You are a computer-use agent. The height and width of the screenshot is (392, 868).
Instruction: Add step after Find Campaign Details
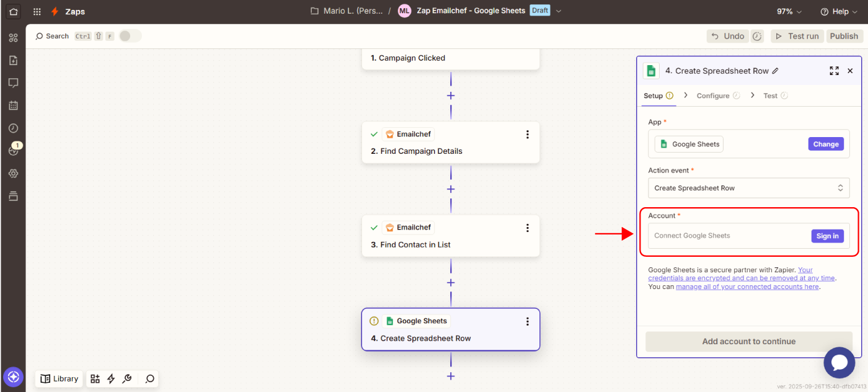451,189
